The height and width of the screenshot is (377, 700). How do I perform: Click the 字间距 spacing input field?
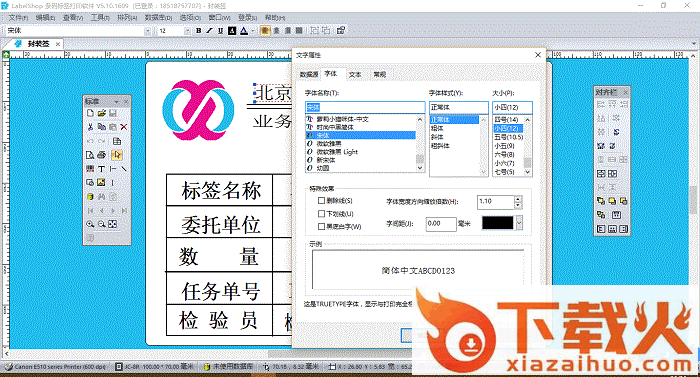(x=441, y=223)
